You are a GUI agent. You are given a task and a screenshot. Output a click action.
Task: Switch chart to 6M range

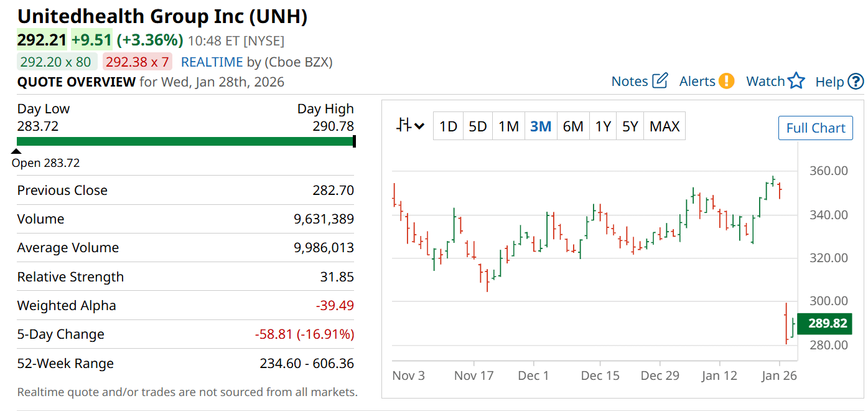tap(573, 126)
